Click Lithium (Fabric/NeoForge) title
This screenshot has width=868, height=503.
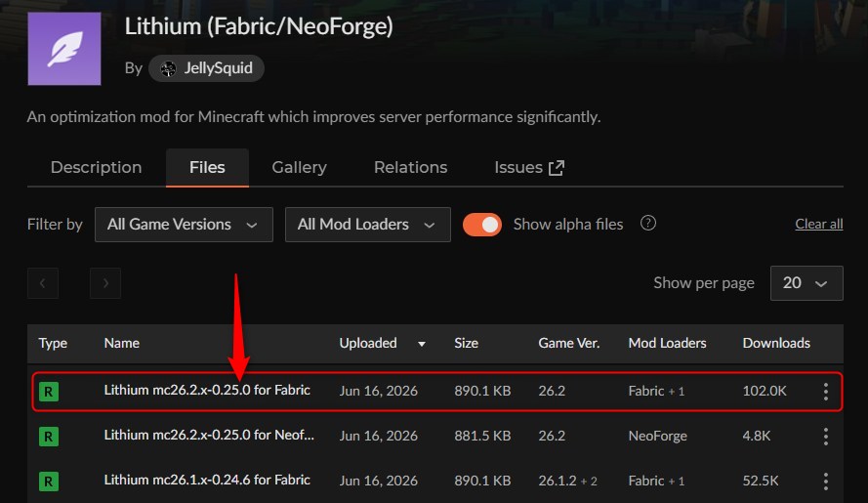pos(259,26)
